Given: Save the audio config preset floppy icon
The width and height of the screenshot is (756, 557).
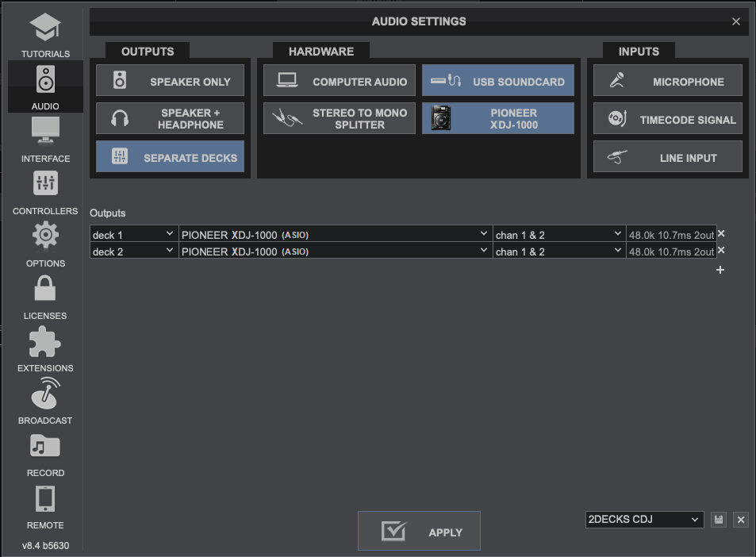Looking at the screenshot, I should coord(719,520).
